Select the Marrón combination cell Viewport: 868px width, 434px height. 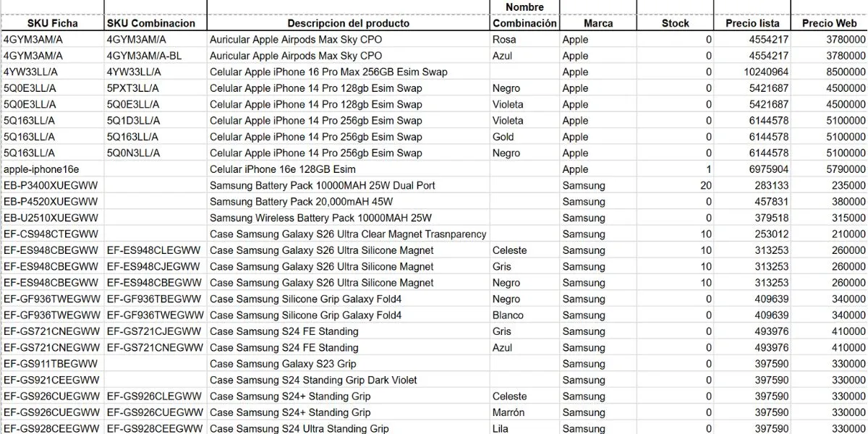524,412
